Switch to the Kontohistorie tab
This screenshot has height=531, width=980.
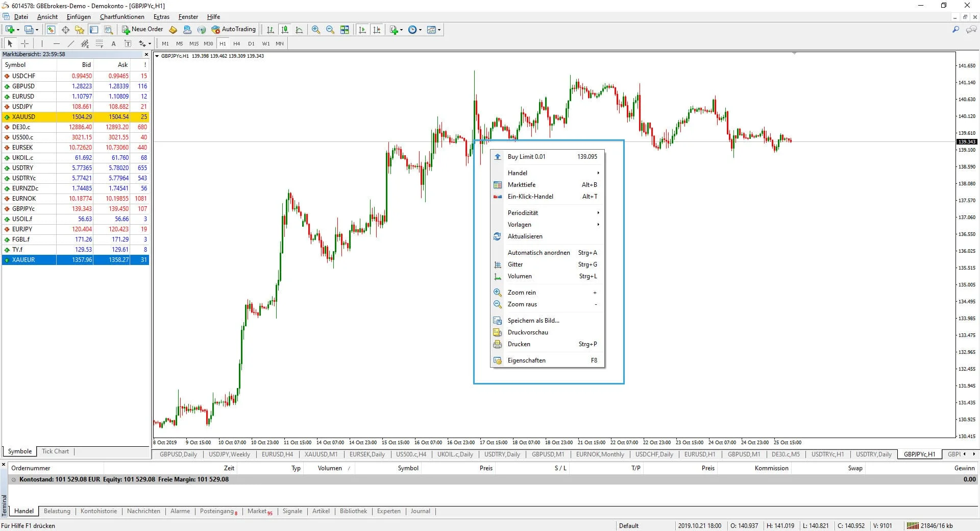point(99,511)
